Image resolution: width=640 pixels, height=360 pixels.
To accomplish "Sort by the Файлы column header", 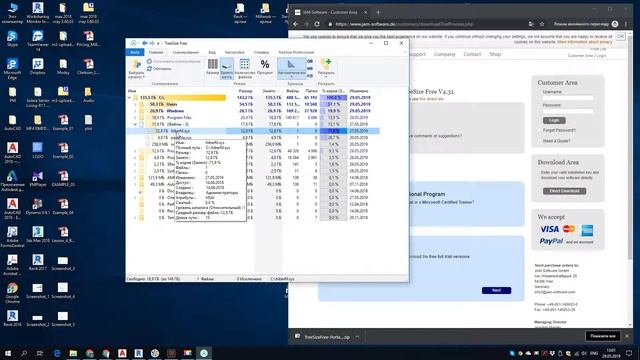I will (x=292, y=91).
